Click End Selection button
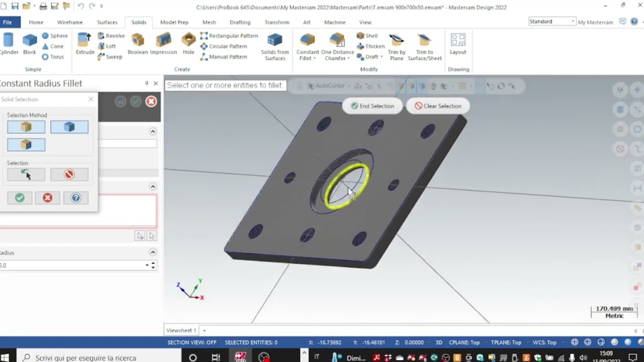The height and width of the screenshot is (362, 644). (372, 106)
